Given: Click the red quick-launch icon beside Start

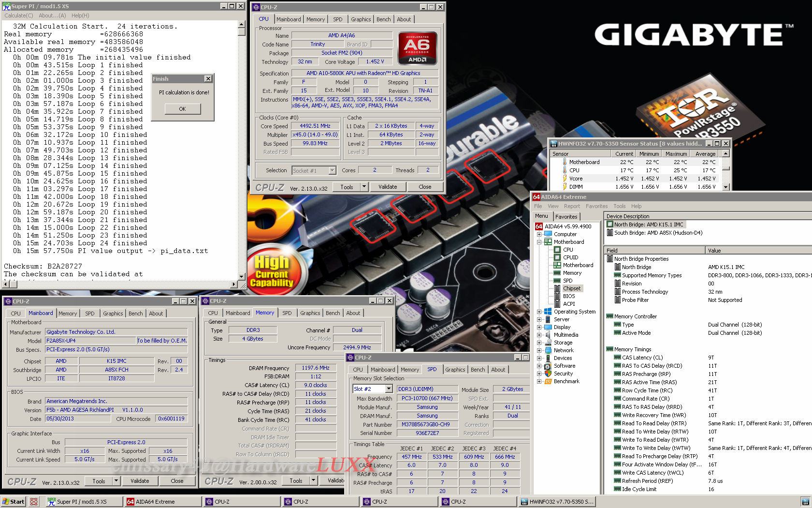Looking at the screenshot, I should [34, 502].
